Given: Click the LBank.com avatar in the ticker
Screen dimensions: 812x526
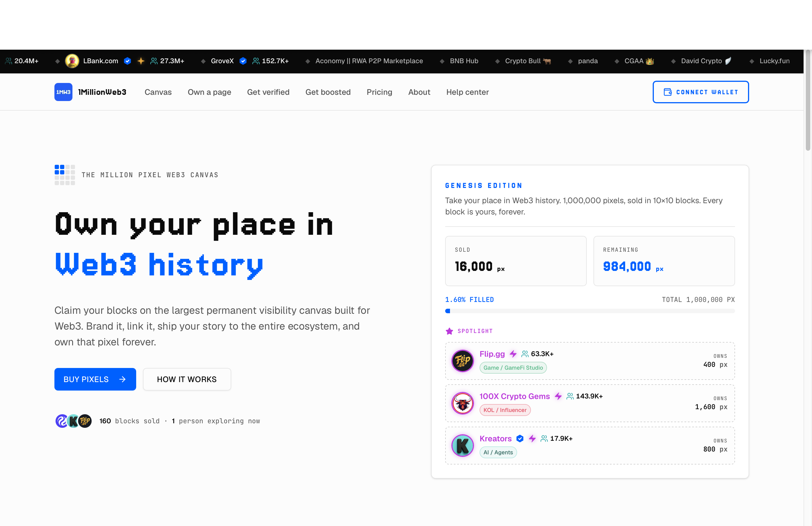Looking at the screenshot, I should point(72,61).
